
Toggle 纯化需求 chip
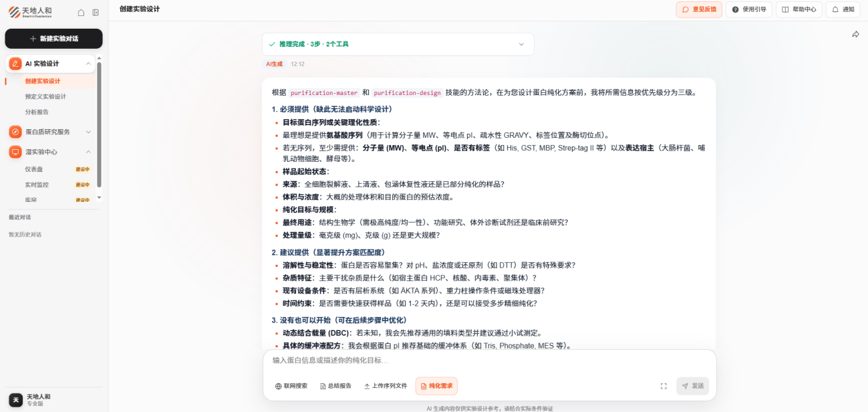pyautogui.click(x=436, y=386)
